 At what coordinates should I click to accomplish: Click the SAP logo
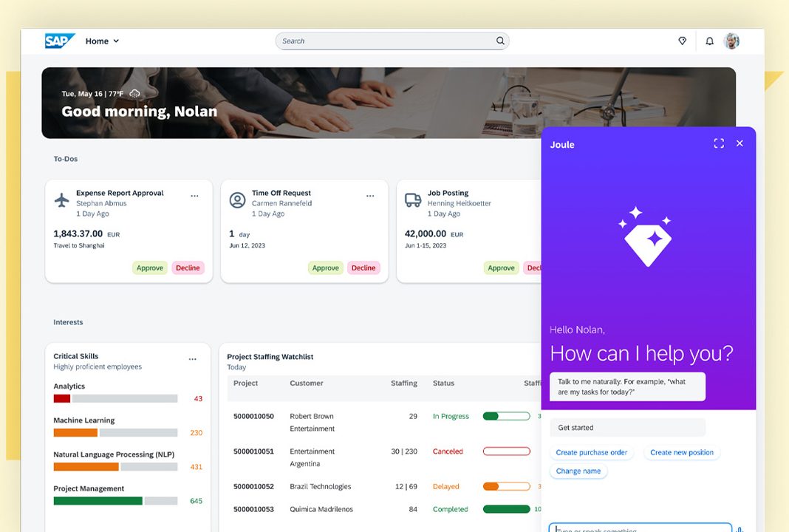[x=59, y=41]
